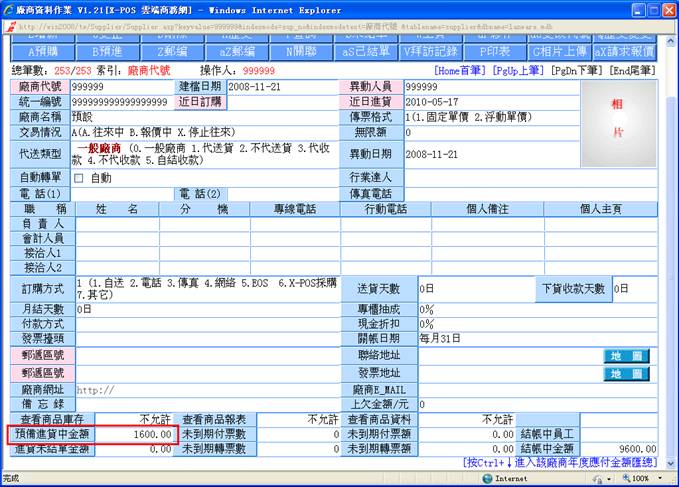The image size is (679, 487).
Task: Toggle the 自動 checkbox for 自動轉單
Action: coord(81,177)
